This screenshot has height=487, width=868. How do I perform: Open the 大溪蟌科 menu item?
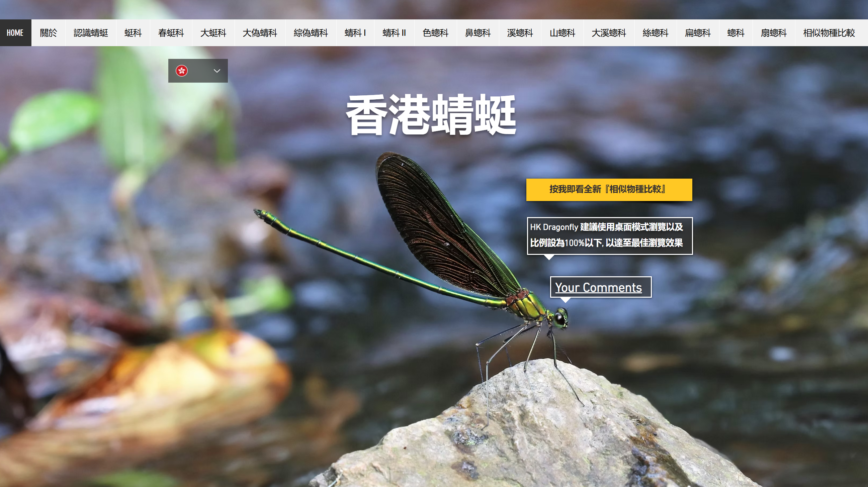point(609,33)
